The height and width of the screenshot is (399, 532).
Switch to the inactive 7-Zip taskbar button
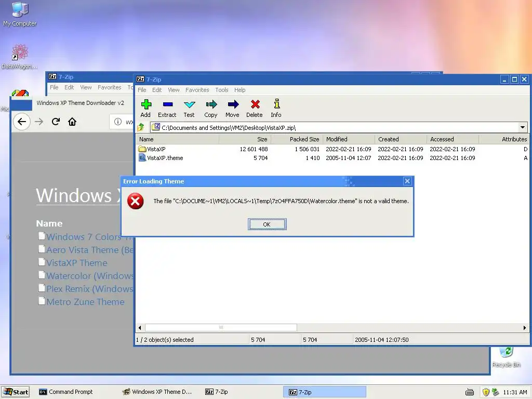(217, 392)
